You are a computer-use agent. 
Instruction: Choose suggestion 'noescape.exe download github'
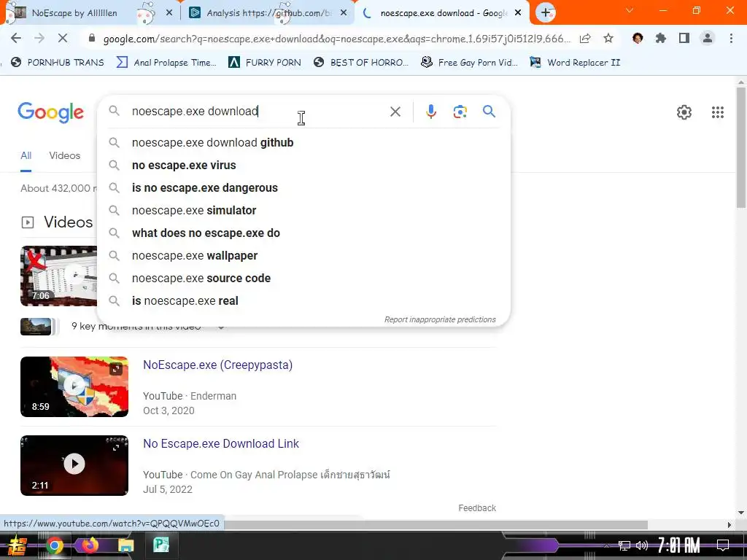click(x=303, y=142)
